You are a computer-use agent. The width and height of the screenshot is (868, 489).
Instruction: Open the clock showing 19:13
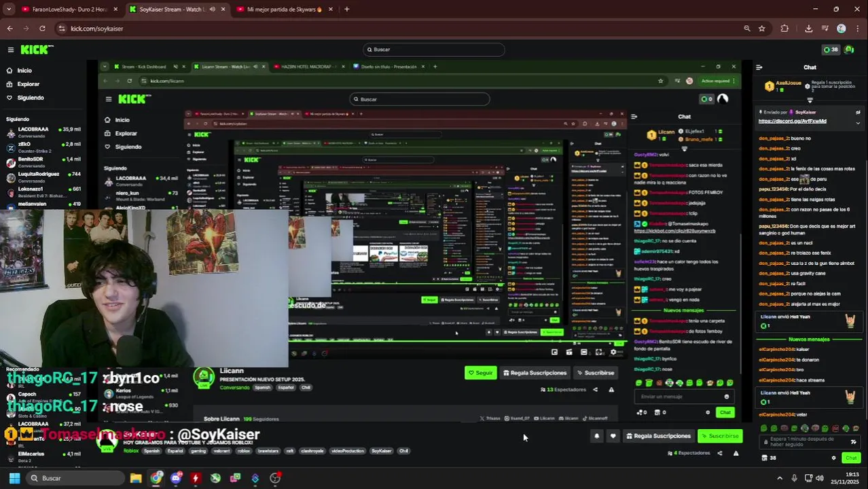[x=846, y=478]
